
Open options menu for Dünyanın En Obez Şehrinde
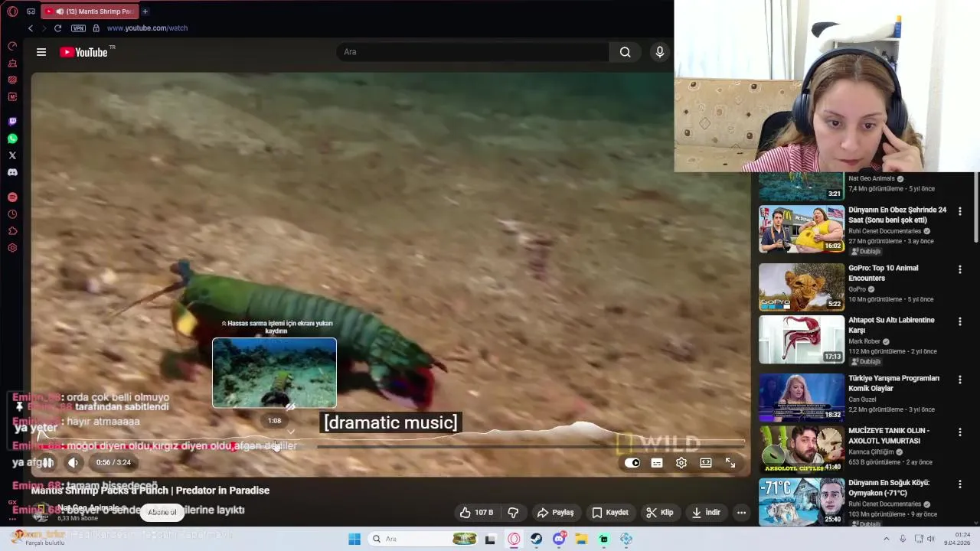tap(960, 211)
